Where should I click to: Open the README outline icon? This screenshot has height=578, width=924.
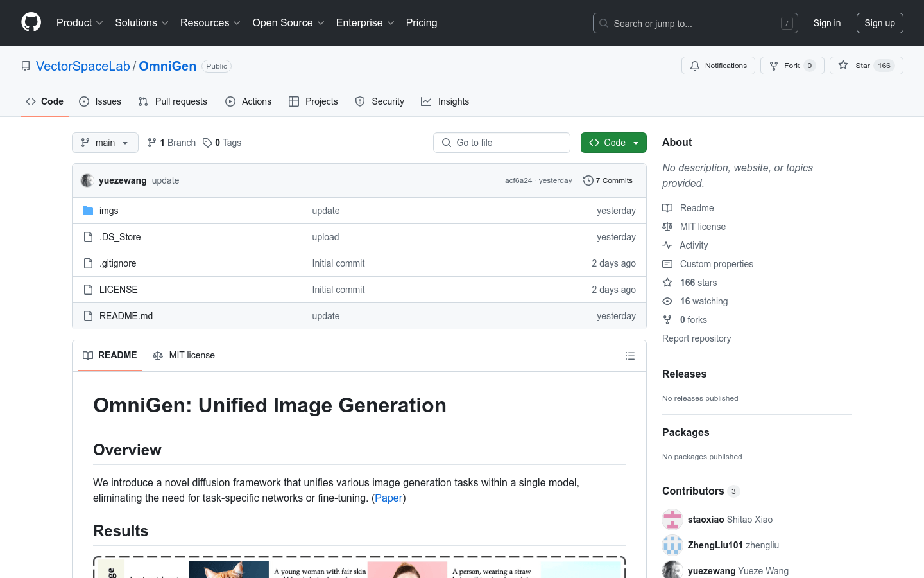pyautogui.click(x=630, y=356)
